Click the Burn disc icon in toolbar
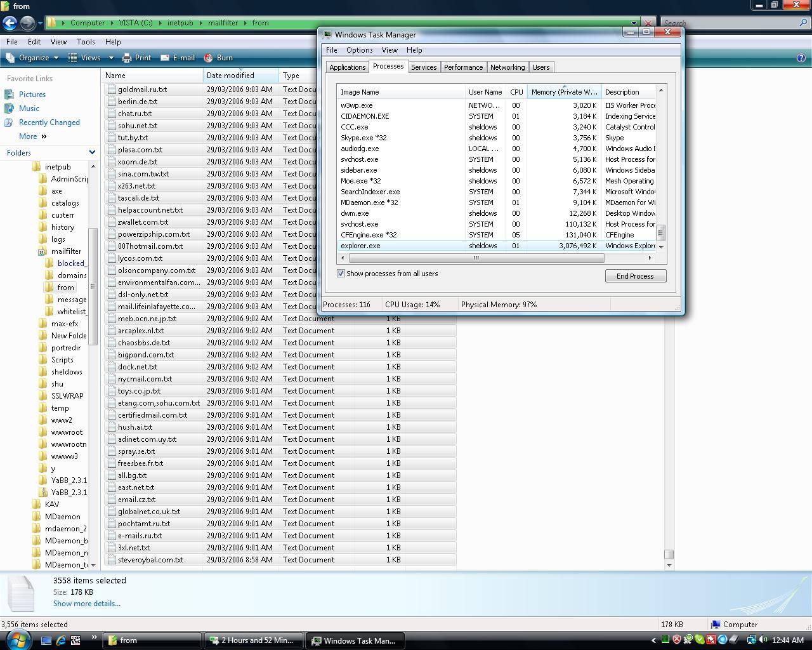 pos(208,58)
